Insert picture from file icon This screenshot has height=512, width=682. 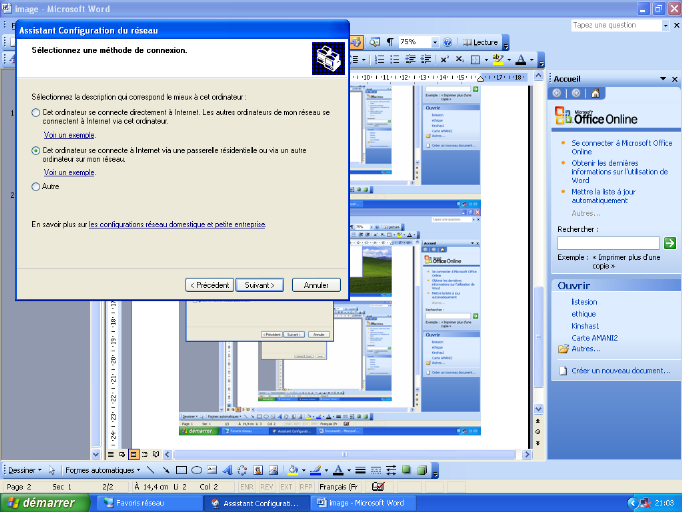(273, 470)
